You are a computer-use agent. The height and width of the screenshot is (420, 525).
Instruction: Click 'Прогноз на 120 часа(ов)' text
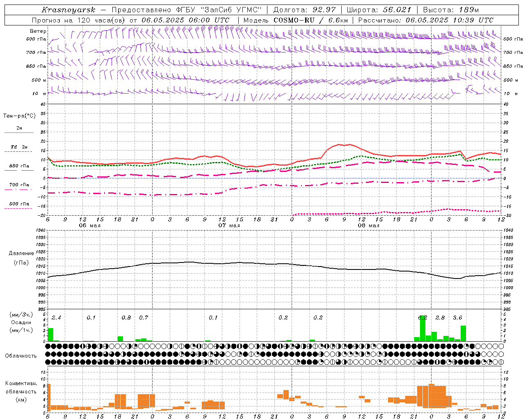coord(79,20)
